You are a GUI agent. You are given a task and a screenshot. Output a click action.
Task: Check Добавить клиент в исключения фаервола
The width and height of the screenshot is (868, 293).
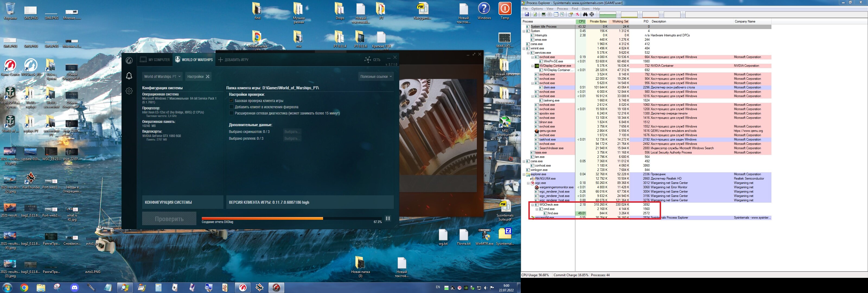point(231,107)
